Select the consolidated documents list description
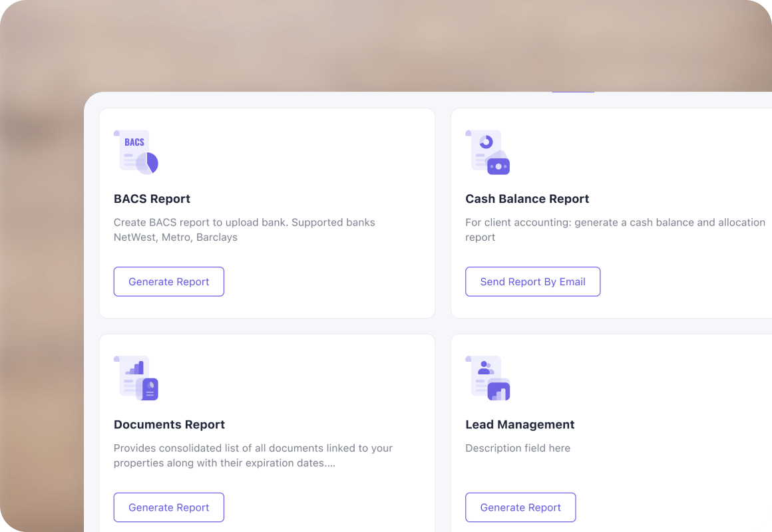The image size is (772, 532). (x=253, y=456)
